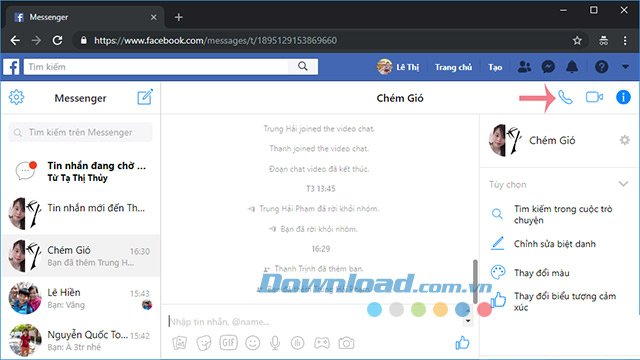Open Messenger icon in top bar
This screenshot has width=640, height=360.
click(x=548, y=67)
